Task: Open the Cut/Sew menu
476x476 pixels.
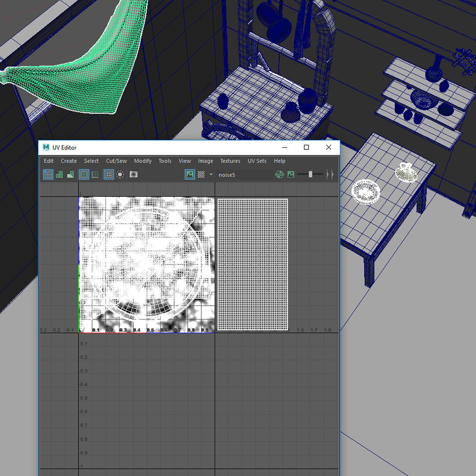Action: coord(116,161)
